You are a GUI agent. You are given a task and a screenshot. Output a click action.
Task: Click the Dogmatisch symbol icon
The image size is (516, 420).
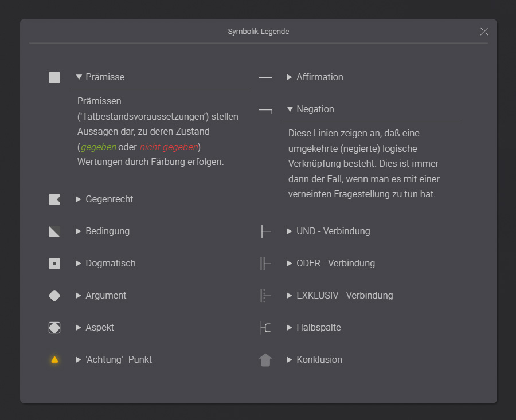[54, 263]
